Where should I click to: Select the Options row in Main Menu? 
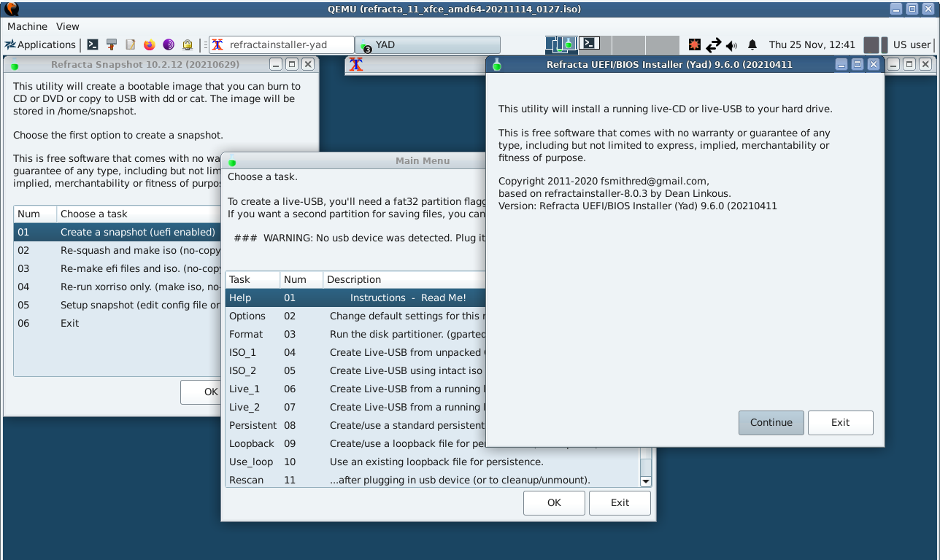(x=355, y=316)
